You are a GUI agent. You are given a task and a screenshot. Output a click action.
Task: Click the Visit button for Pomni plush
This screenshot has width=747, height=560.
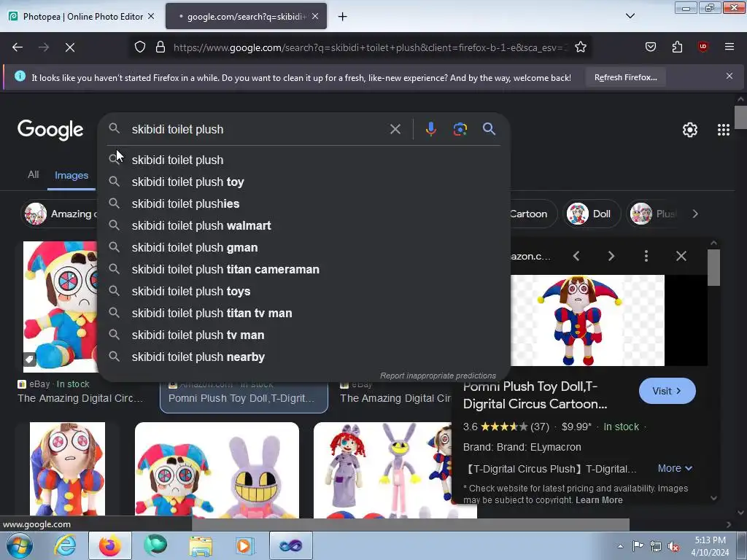pyautogui.click(x=667, y=391)
